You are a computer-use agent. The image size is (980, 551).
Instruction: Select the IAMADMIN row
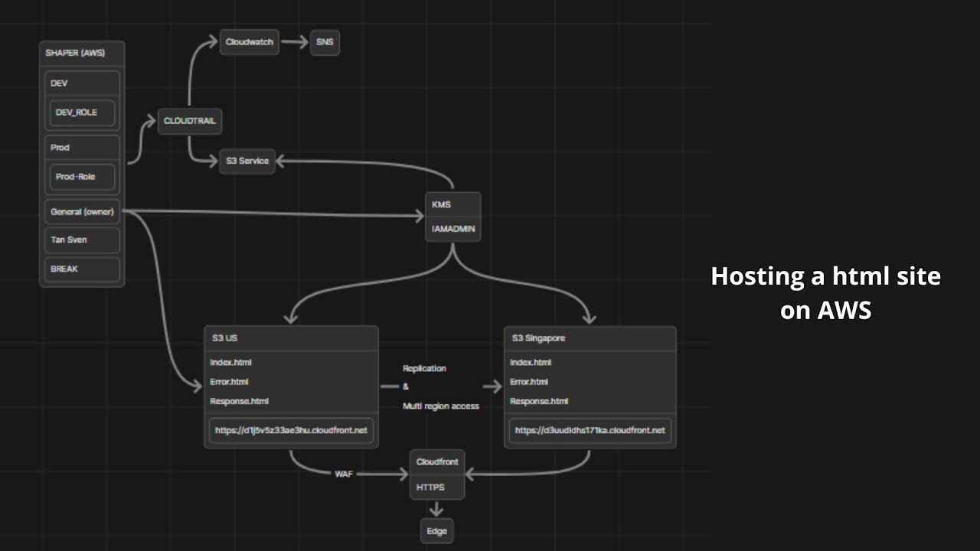[453, 229]
